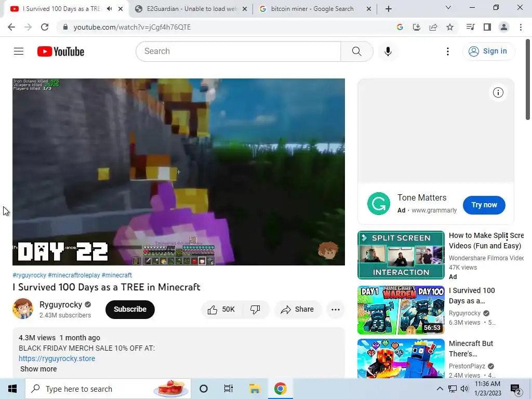The width and height of the screenshot is (532, 399).
Task: Click Chrome icon in taskbar
Action: pyautogui.click(x=280, y=389)
